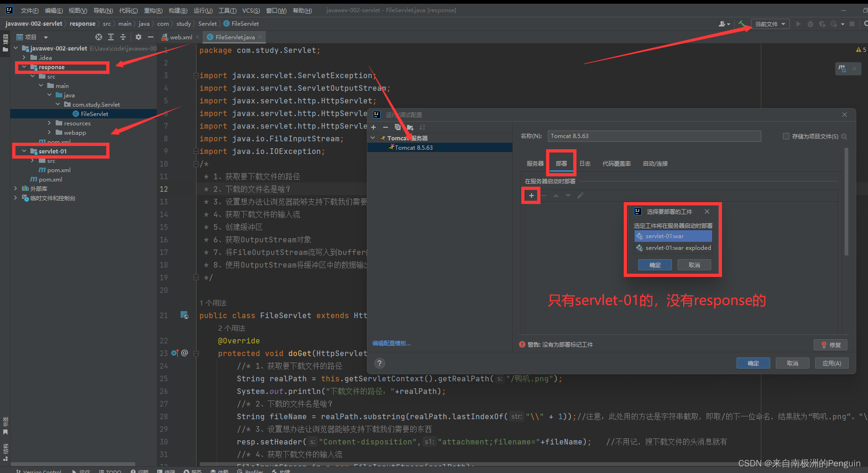
Task: Click the help question mark icon in dialog
Action: click(379, 363)
